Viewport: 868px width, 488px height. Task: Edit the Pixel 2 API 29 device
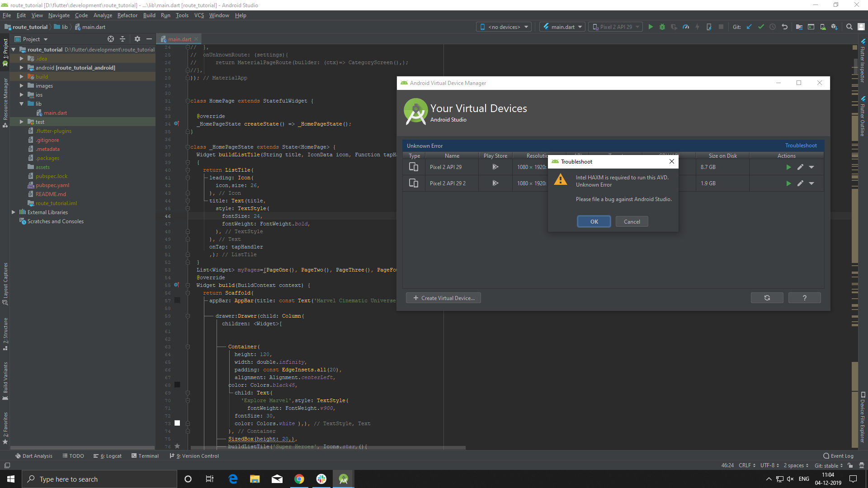click(x=800, y=167)
